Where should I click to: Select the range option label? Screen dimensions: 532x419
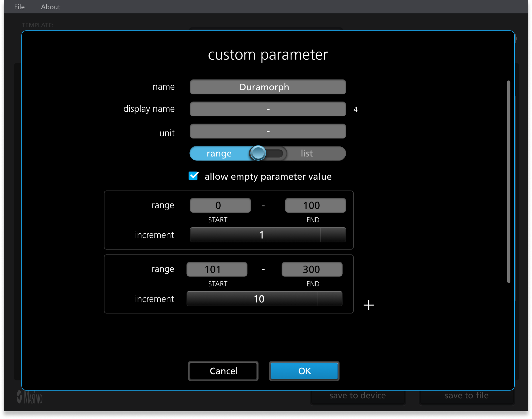219,154
